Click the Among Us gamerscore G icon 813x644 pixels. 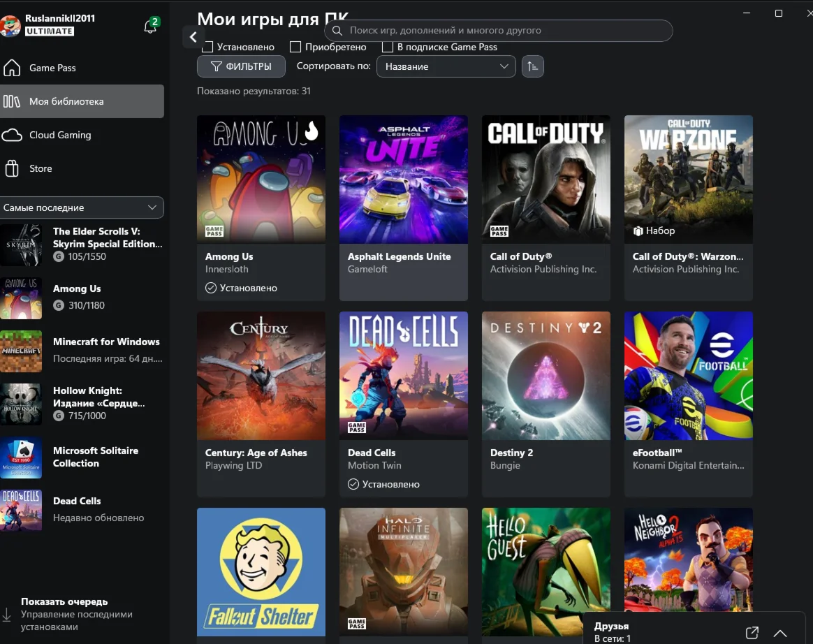(59, 305)
